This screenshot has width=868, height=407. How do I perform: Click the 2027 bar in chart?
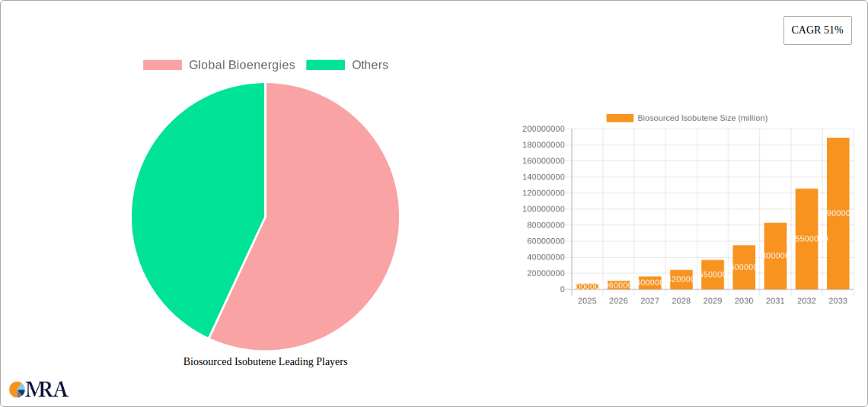pyautogui.click(x=650, y=283)
